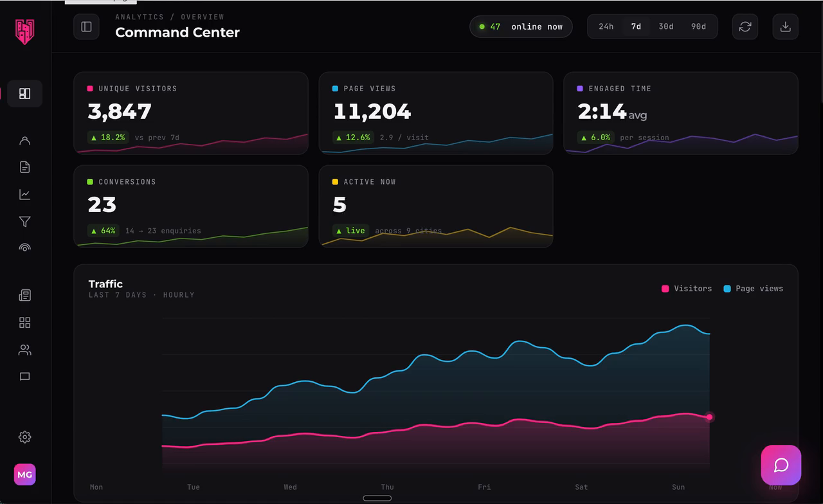The height and width of the screenshot is (504, 823).
Task: Open the dashboard overview sidebar icon
Action: click(24, 93)
